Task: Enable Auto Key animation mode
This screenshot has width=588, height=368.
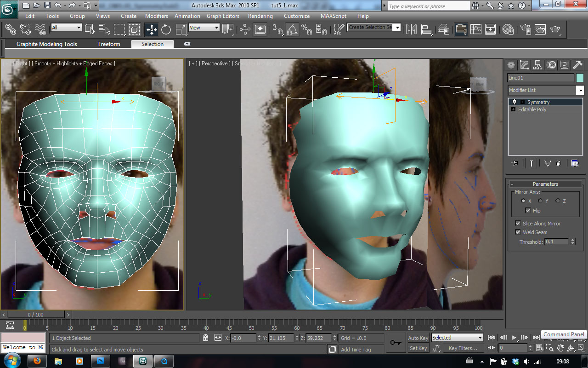Action: tap(418, 337)
